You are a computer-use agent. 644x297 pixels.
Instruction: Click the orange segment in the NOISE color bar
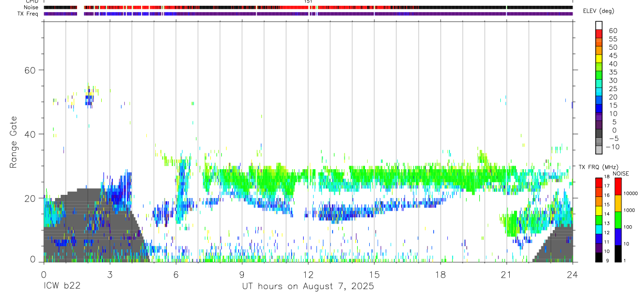tap(618, 203)
